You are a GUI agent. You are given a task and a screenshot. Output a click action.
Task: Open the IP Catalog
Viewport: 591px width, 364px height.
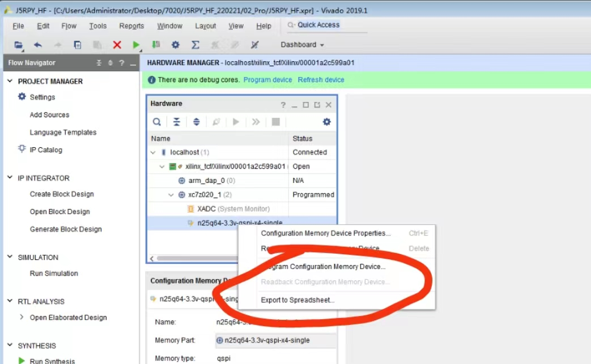click(x=45, y=150)
